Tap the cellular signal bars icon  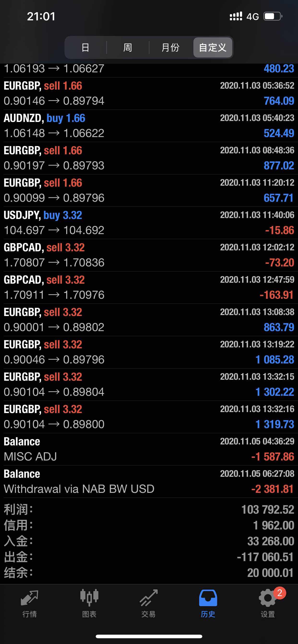coord(236,16)
